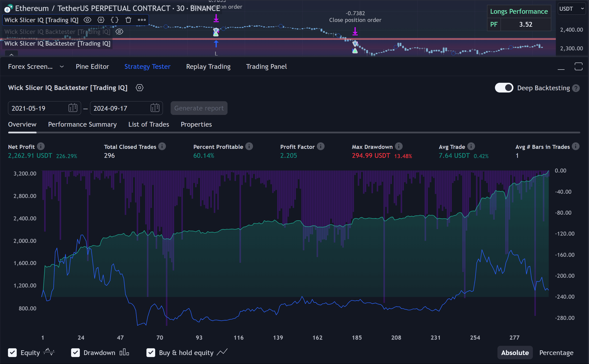Click the Generate report button

199,108
